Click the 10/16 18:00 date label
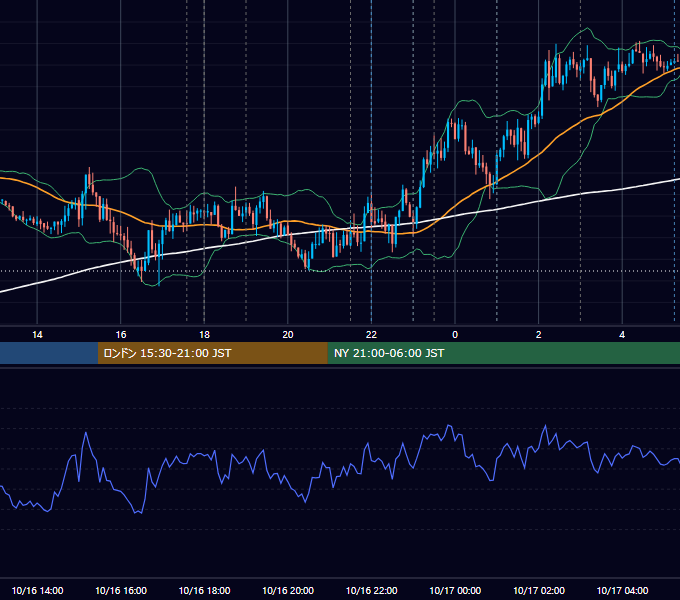The width and height of the screenshot is (680, 600). tap(204, 590)
